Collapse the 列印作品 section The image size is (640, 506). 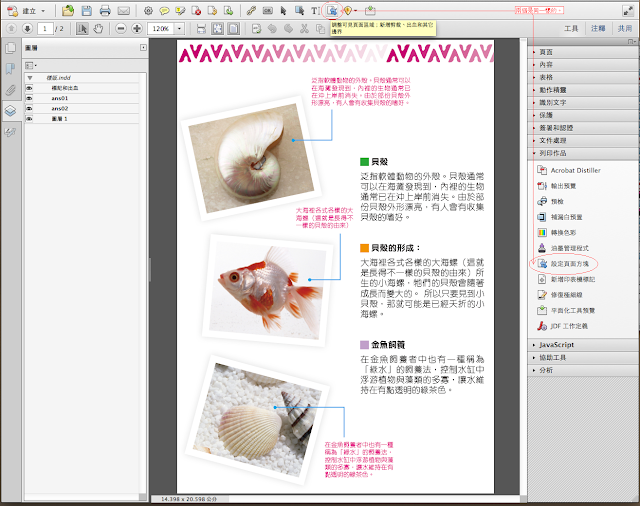pyautogui.click(x=584, y=153)
